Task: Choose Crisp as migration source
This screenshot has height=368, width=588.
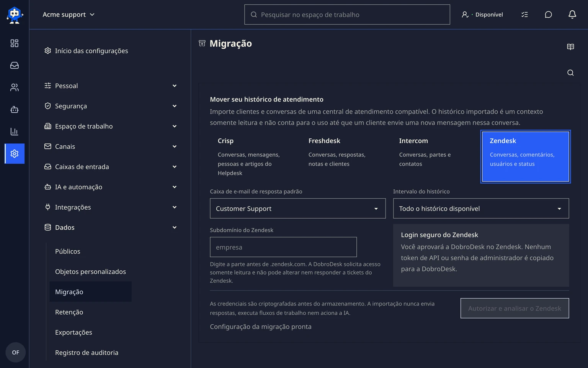Action: [253, 157]
